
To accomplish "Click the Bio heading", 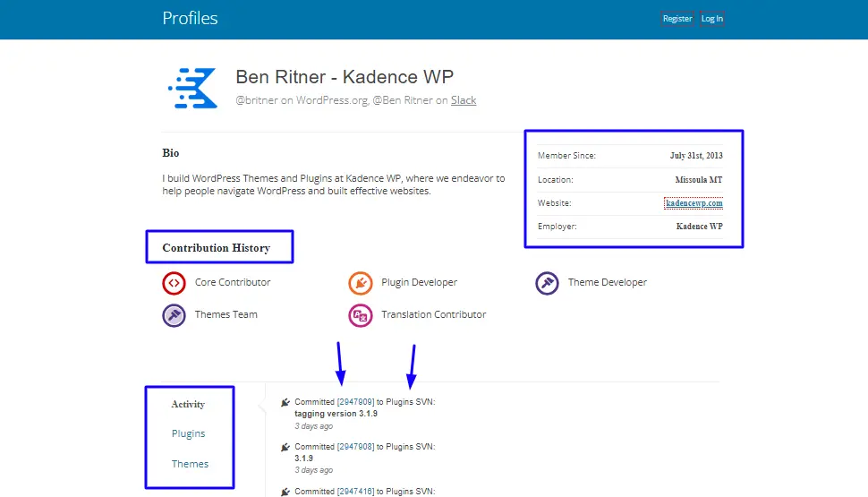I will [171, 153].
